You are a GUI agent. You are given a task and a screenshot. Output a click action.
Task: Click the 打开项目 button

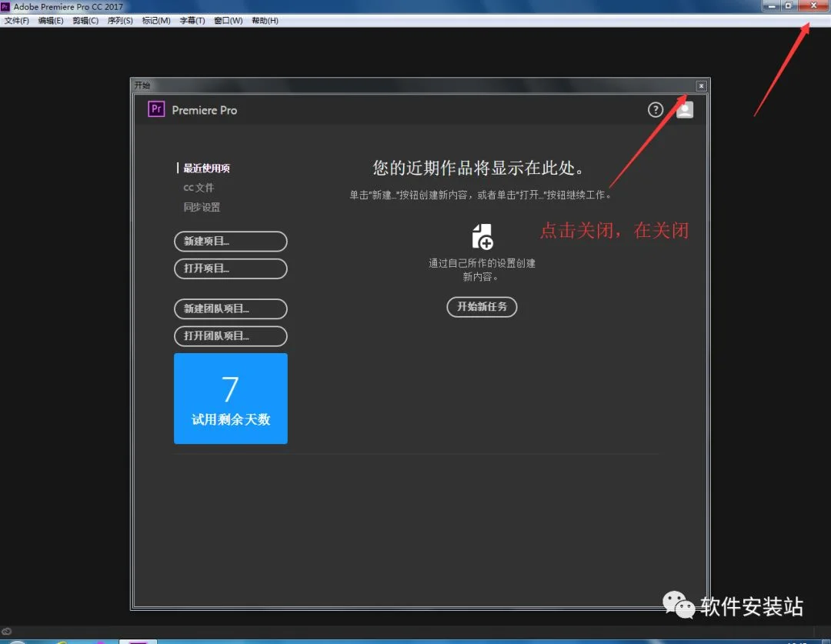point(231,269)
